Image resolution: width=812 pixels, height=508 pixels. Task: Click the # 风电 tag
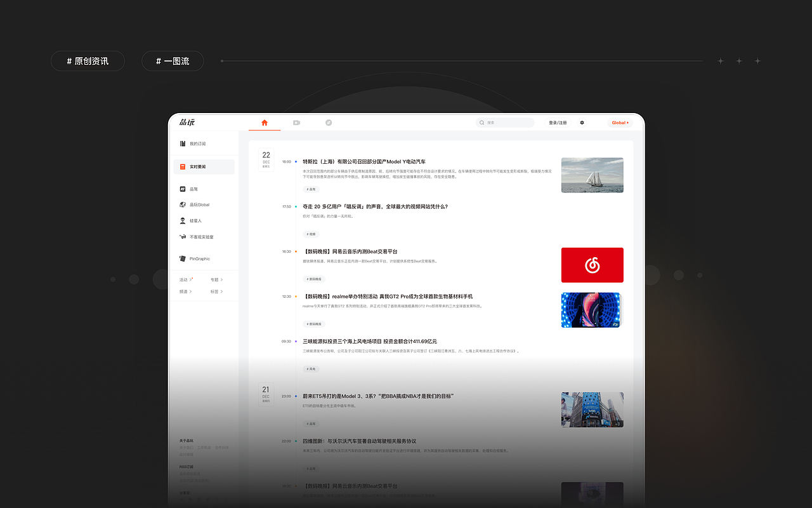(311, 369)
